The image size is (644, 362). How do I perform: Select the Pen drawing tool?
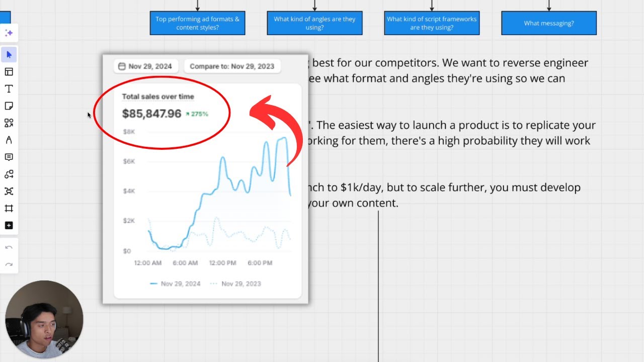9,140
